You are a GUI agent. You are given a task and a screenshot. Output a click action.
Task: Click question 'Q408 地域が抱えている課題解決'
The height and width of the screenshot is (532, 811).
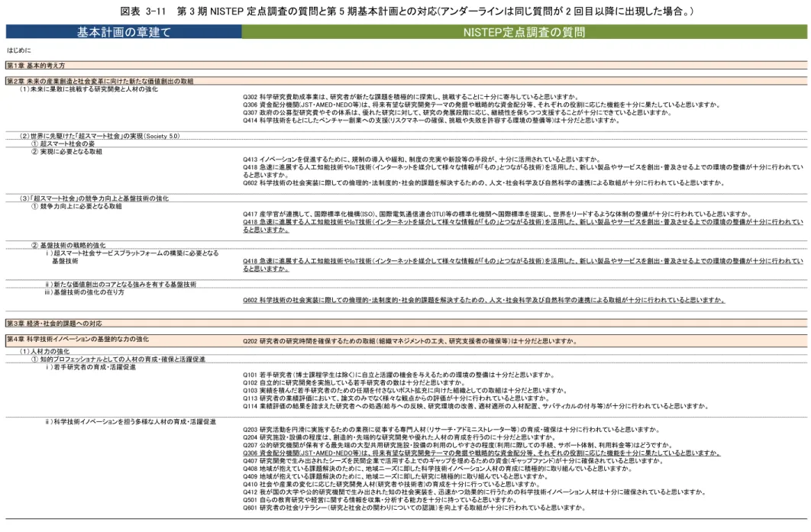[x=438, y=469]
